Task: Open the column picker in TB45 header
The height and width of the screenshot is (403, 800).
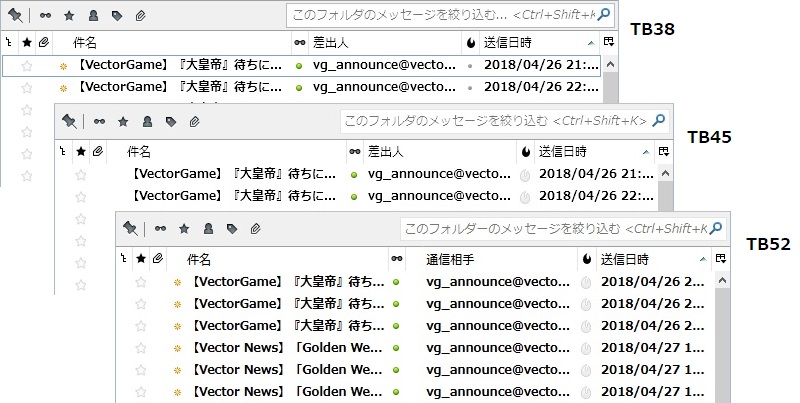Action: pos(663,152)
